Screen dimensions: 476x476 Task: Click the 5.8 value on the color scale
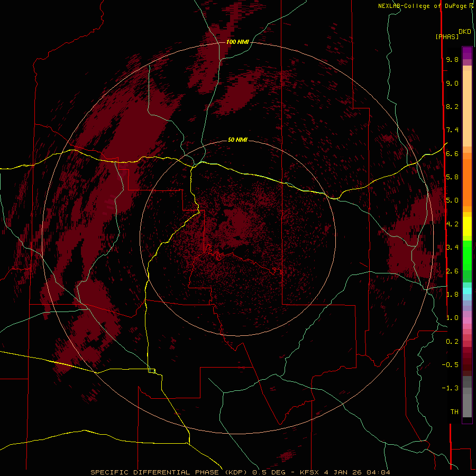[x=452, y=177]
